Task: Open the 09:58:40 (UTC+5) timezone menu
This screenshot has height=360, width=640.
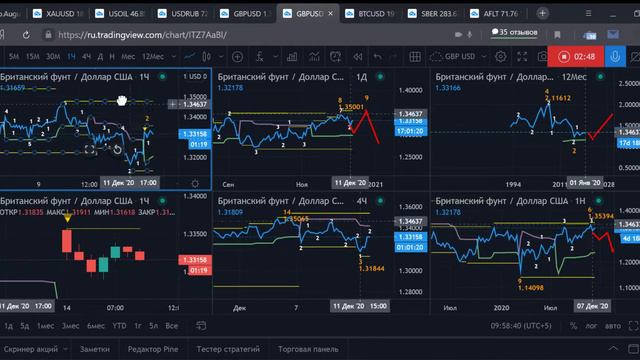Action: (x=521, y=326)
